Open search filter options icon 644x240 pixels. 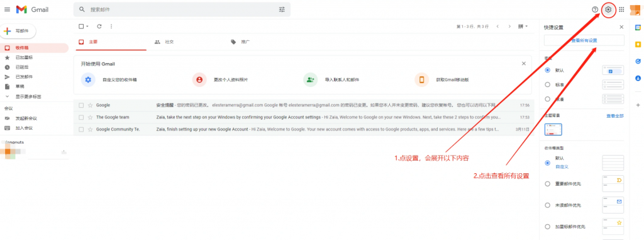point(282,9)
